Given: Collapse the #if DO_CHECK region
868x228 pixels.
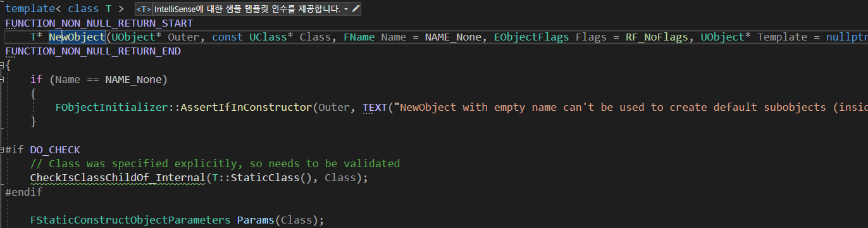Looking at the screenshot, I should tap(2, 150).
